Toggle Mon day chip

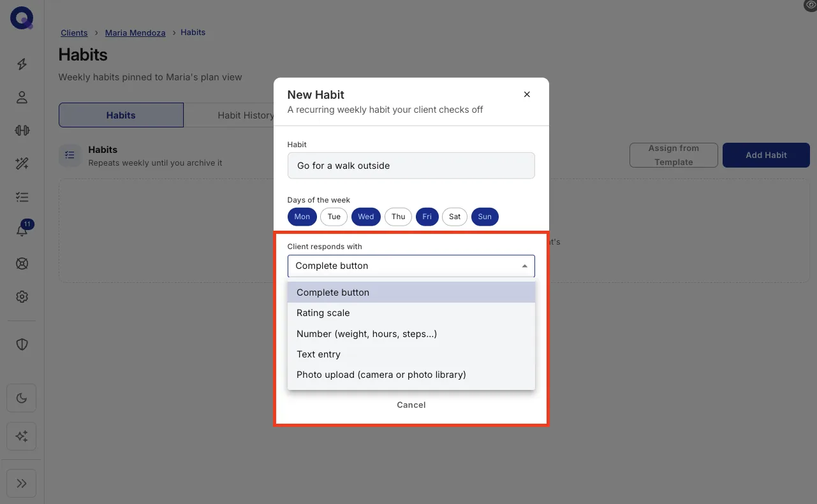(x=302, y=217)
